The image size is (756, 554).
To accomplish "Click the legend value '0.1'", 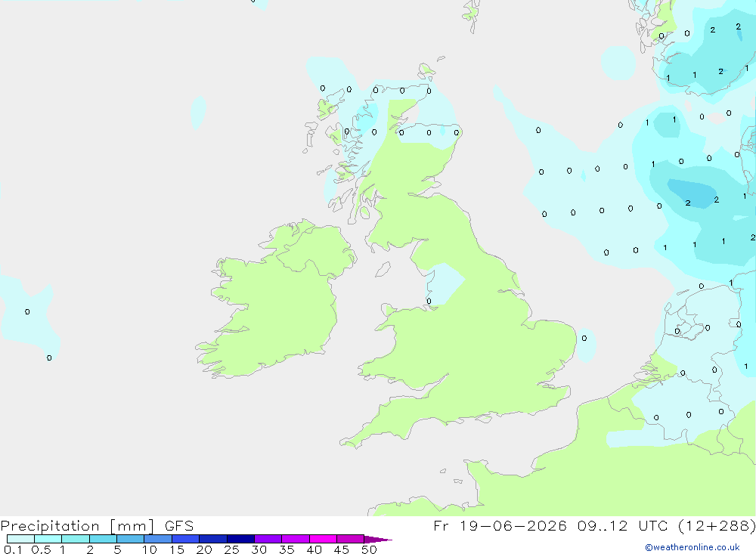I will click(13, 549).
